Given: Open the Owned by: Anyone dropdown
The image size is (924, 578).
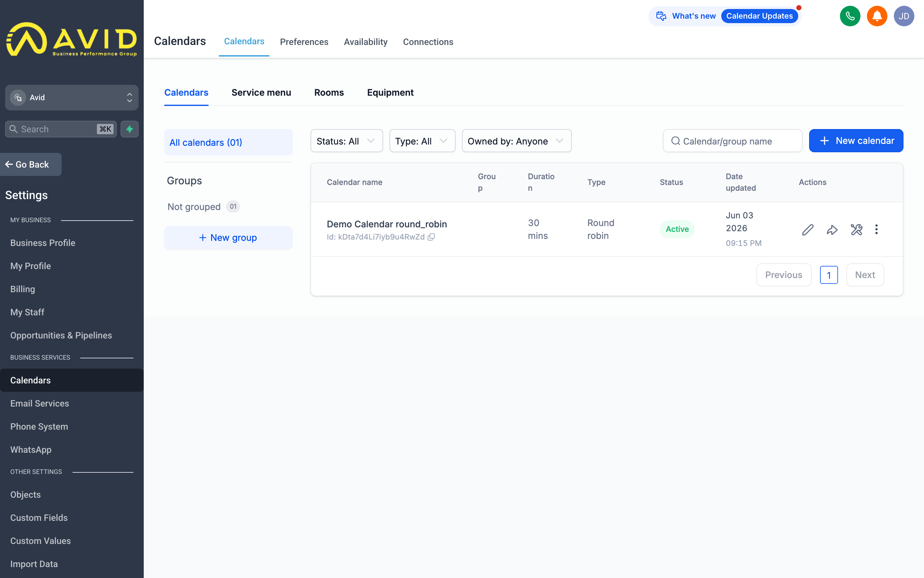Looking at the screenshot, I should 517,141.
